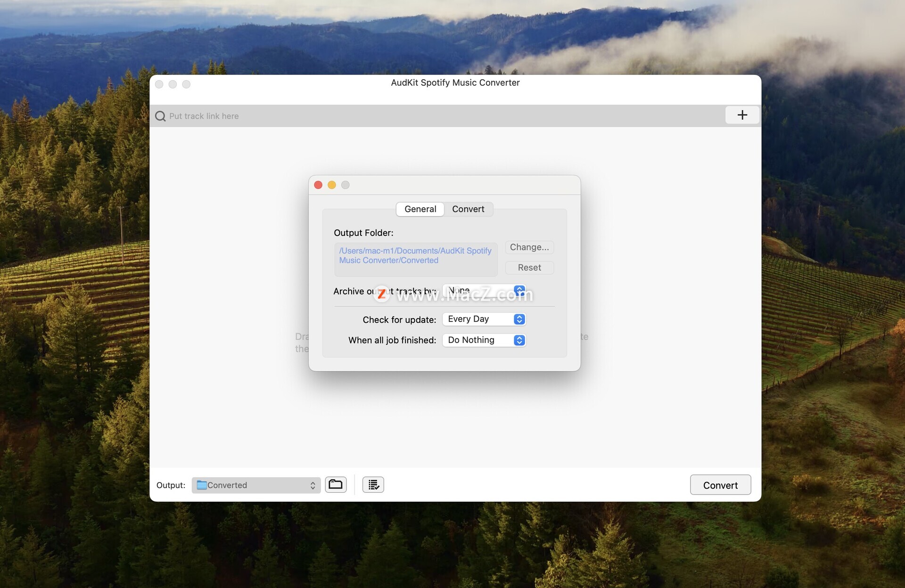The width and height of the screenshot is (905, 588).
Task: Switch to the General tab
Action: pos(420,209)
